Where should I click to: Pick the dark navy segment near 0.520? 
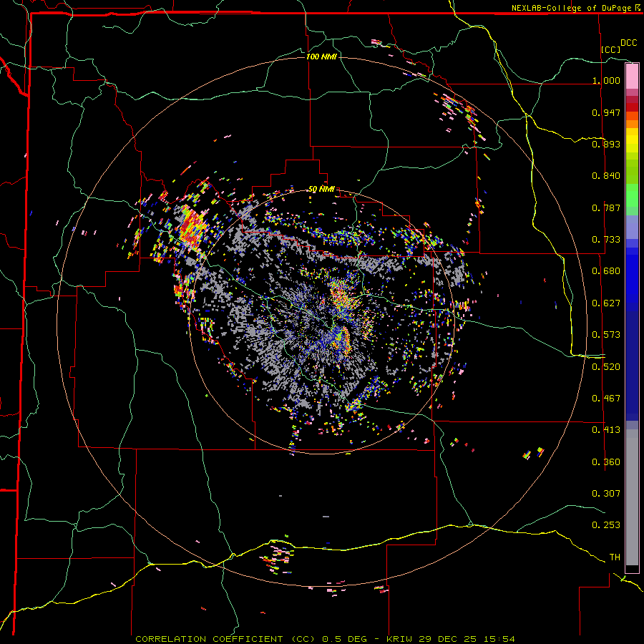click(632, 366)
